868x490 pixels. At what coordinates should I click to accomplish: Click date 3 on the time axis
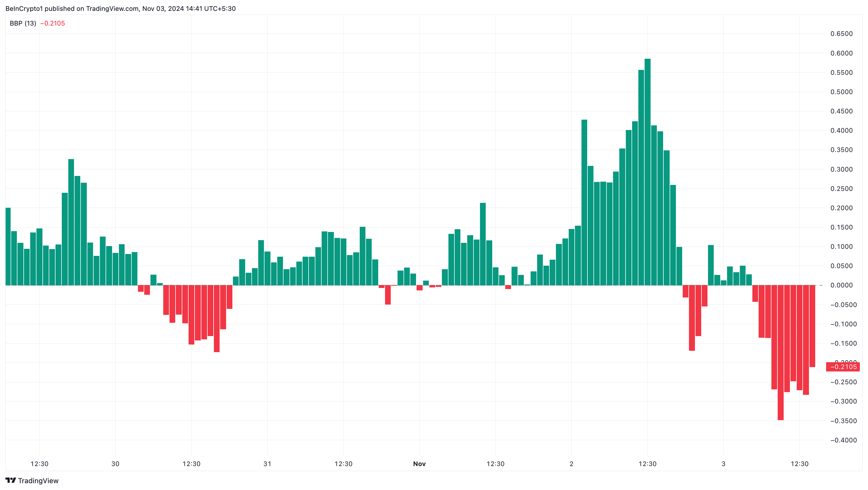click(723, 464)
